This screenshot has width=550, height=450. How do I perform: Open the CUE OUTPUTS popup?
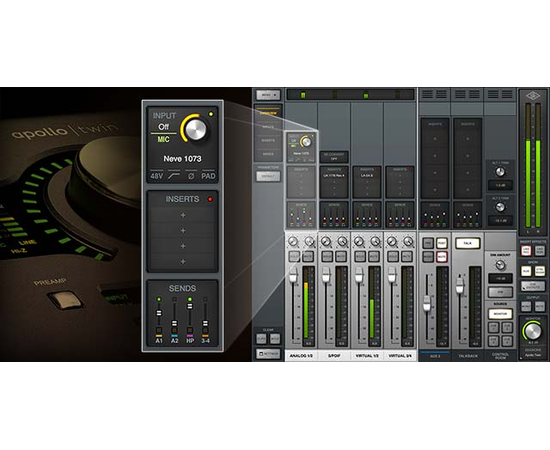[x=532, y=287]
